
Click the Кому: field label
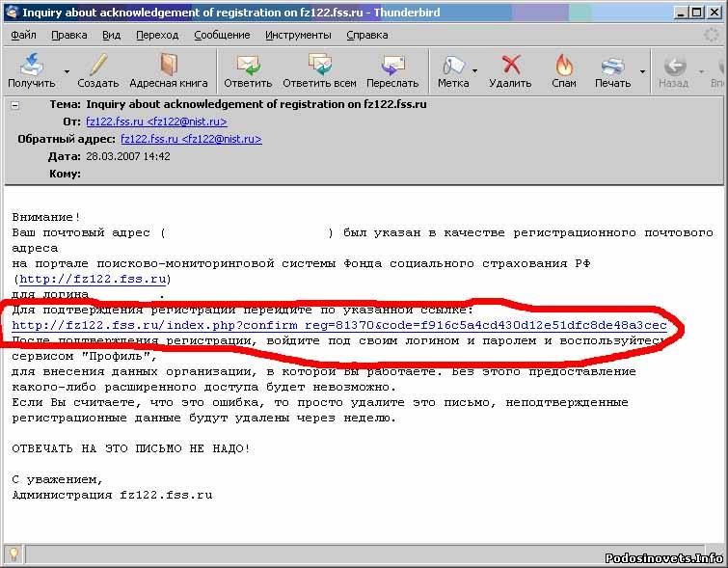(65, 174)
